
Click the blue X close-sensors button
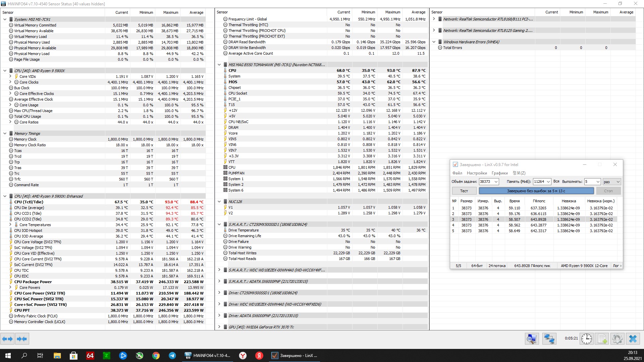[x=633, y=339]
